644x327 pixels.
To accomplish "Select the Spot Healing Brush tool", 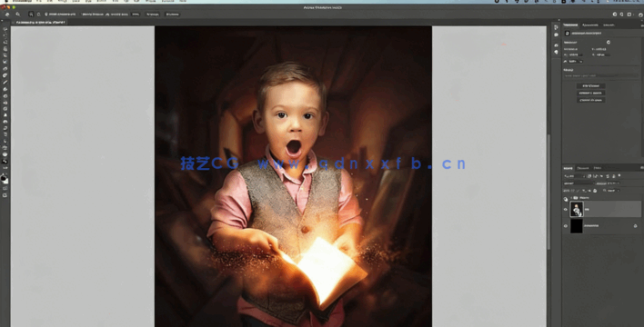I will coord(5,75).
